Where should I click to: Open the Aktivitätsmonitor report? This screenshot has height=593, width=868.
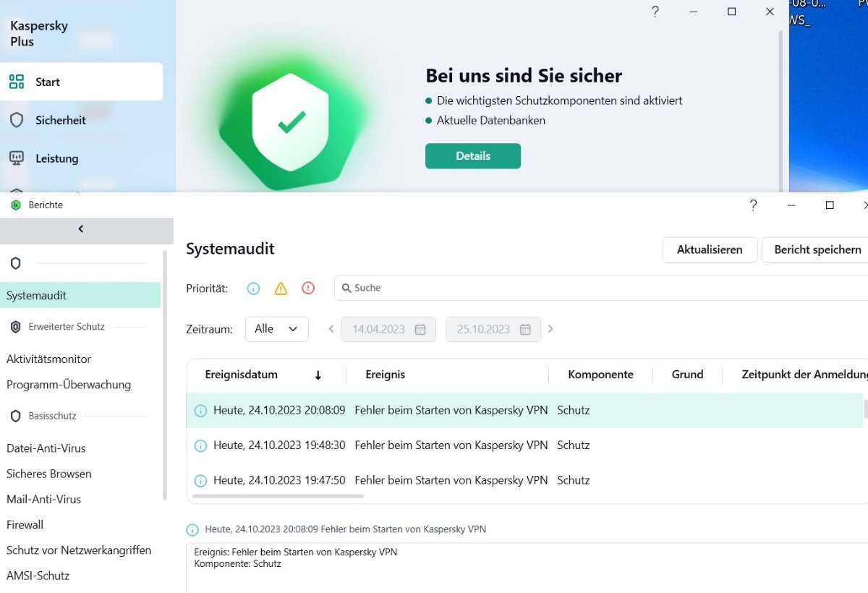[x=48, y=359]
